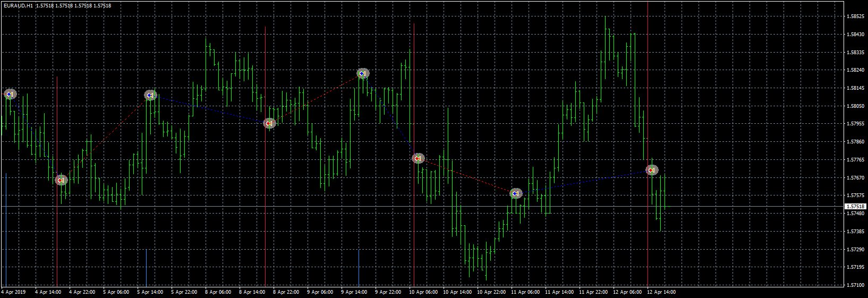The height and width of the screenshot is (298, 868).
Task: Click the 1.57290 price label
Action: tap(855, 249)
